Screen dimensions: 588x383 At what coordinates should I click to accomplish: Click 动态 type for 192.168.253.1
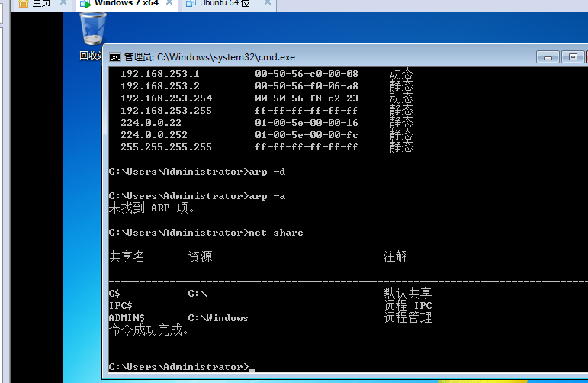click(x=401, y=73)
